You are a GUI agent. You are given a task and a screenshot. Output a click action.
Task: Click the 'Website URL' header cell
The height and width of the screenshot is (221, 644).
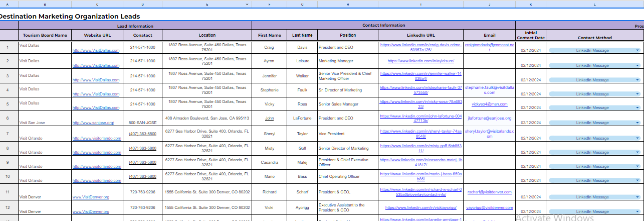click(98, 35)
